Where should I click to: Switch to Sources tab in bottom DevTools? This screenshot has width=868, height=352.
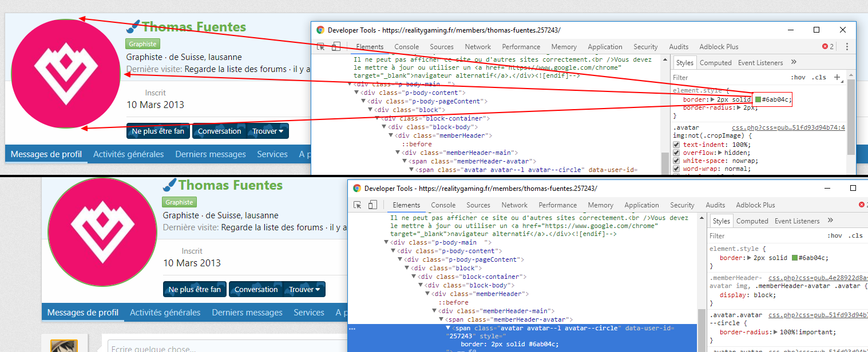(478, 205)
